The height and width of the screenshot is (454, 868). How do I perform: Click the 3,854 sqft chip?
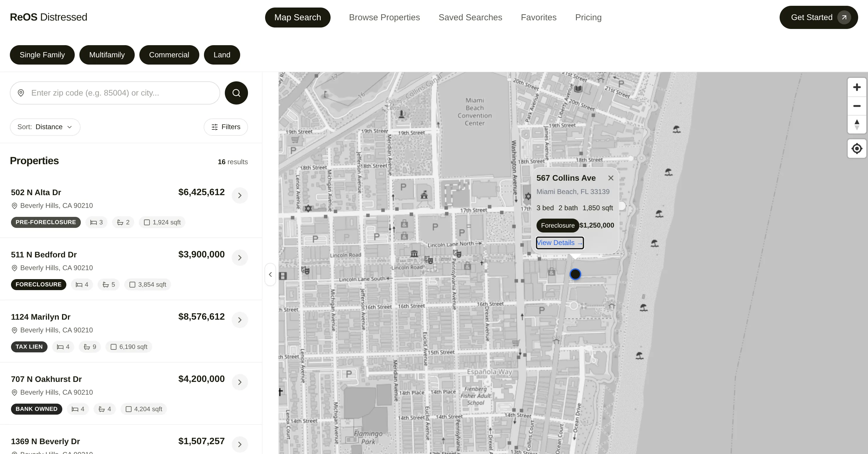coord(148,285)
